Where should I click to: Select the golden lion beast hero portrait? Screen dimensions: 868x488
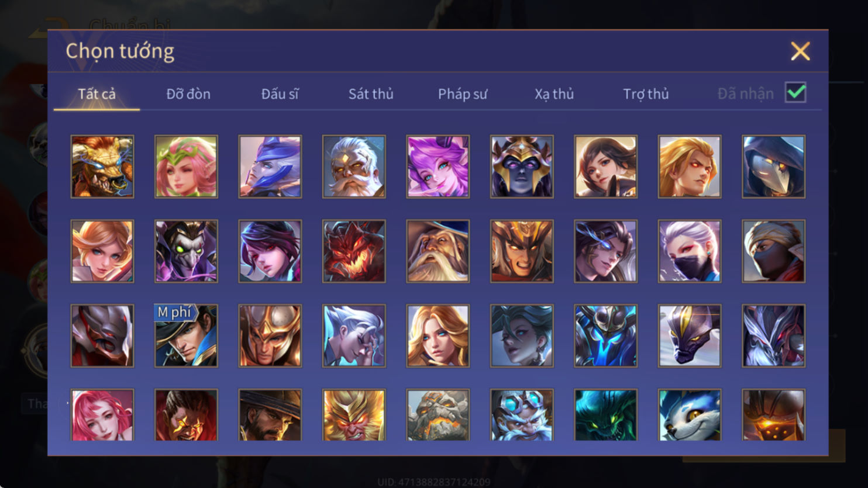pyautogui.click(x=102, y=167)
